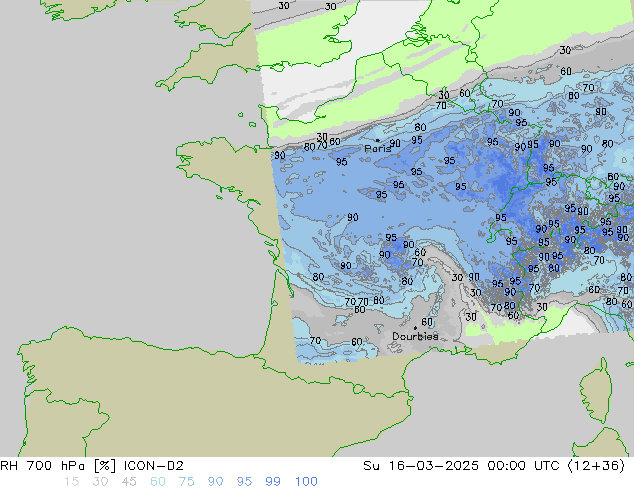This screenshot has width=634, height=490.
Task: Select the legend value 30 in color scale
Action: click(x=100, y=482)
